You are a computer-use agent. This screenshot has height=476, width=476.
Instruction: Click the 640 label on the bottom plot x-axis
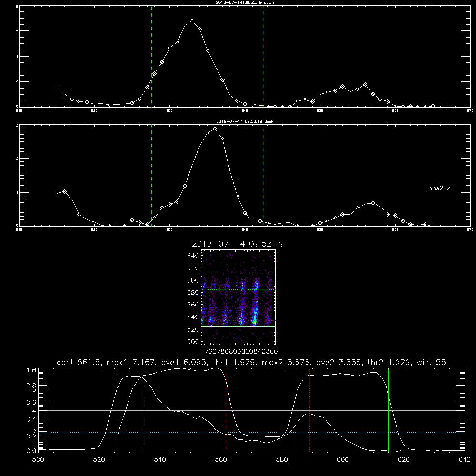[465, 460]
